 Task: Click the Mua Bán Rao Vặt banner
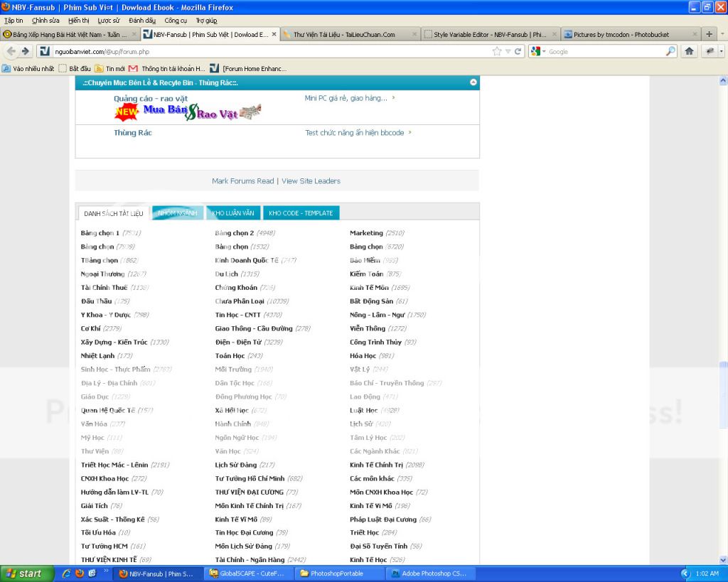pyautogui.click(x=188, y=112)
